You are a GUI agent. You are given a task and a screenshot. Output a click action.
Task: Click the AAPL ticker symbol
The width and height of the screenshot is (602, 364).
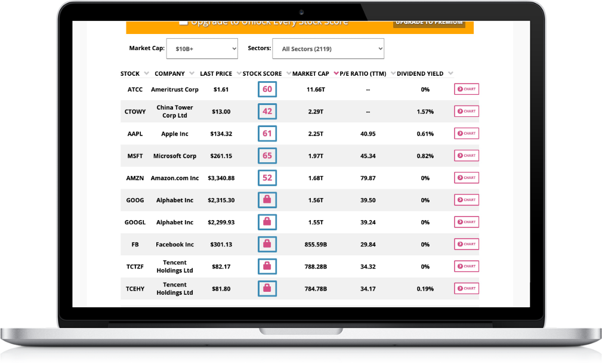tap(135, 134)
